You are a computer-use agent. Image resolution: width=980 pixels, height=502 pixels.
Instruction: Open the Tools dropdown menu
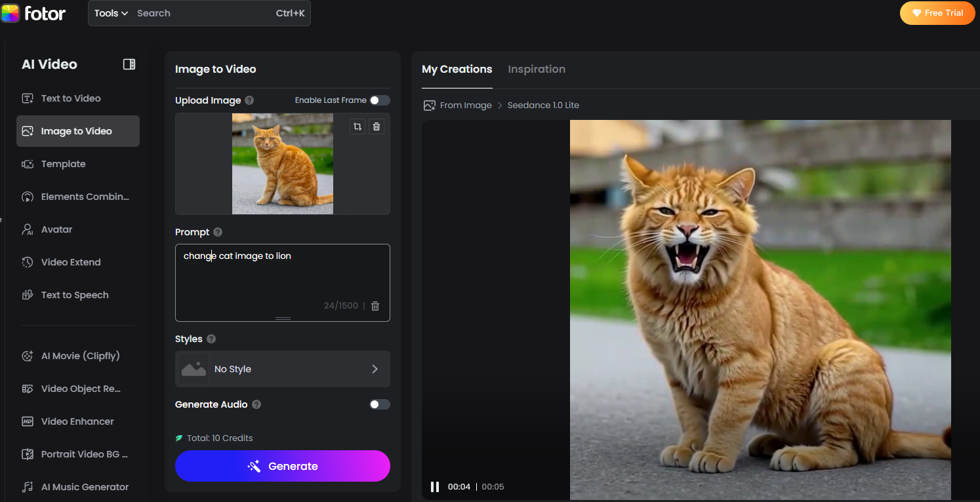tap(111, 13)
